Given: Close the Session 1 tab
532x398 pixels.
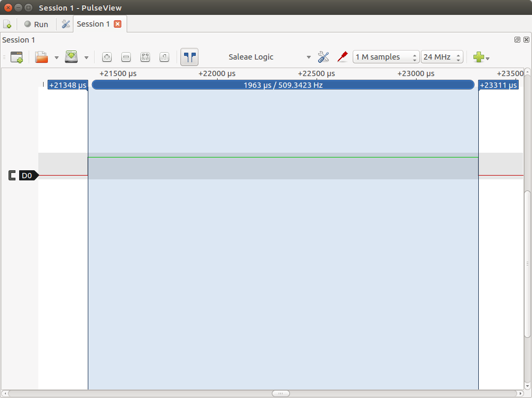Looking at the screenshot, I should point(118,24).
